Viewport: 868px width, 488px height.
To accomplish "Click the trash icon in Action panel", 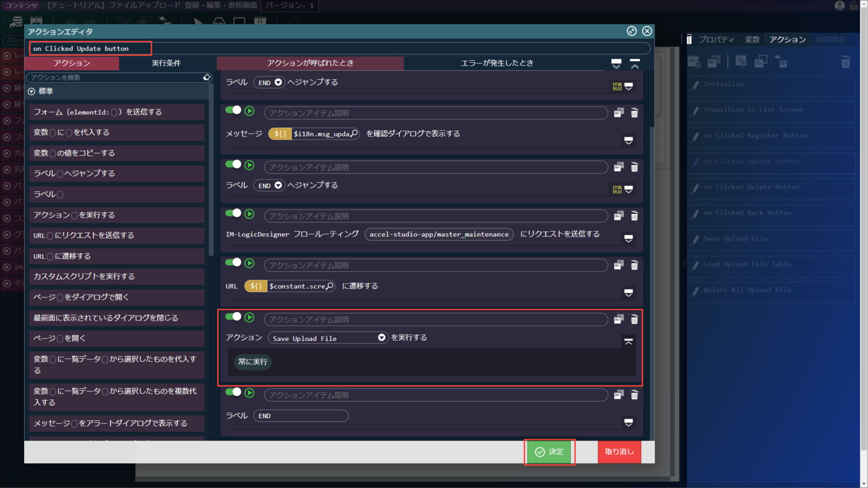I will click(x=845, y=61).
